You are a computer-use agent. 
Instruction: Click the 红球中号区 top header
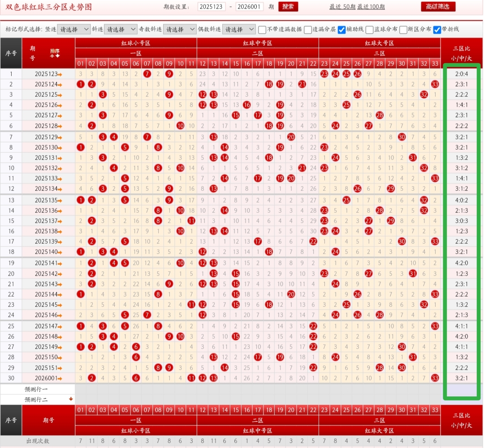click(258, 43)
